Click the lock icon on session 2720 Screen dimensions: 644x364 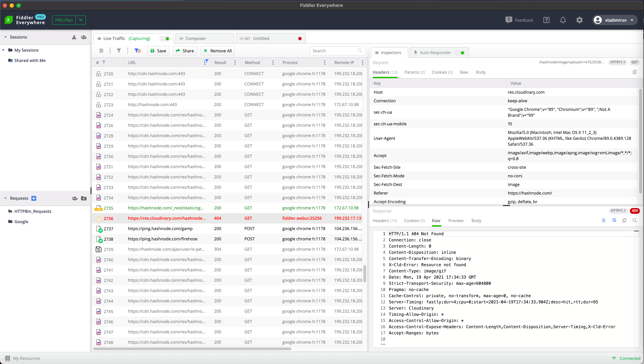coord(99,74)
